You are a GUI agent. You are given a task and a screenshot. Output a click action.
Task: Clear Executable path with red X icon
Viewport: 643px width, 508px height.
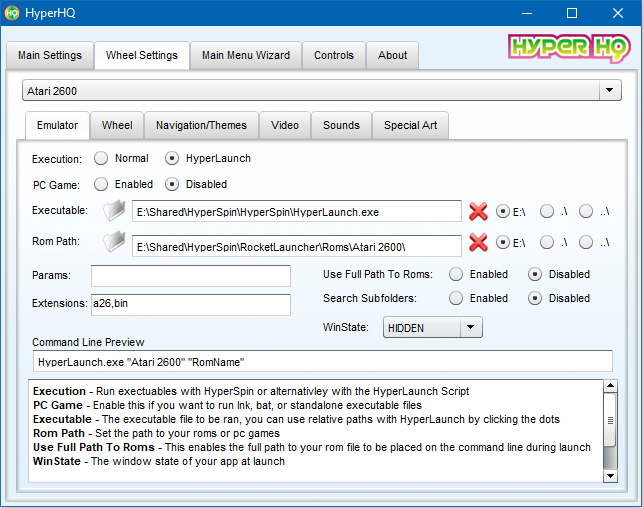pos(478,211)
